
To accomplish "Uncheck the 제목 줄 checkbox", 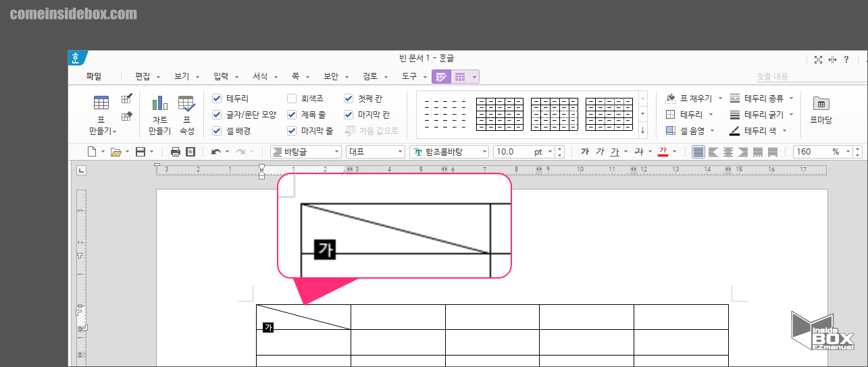I will pos(292,115).
